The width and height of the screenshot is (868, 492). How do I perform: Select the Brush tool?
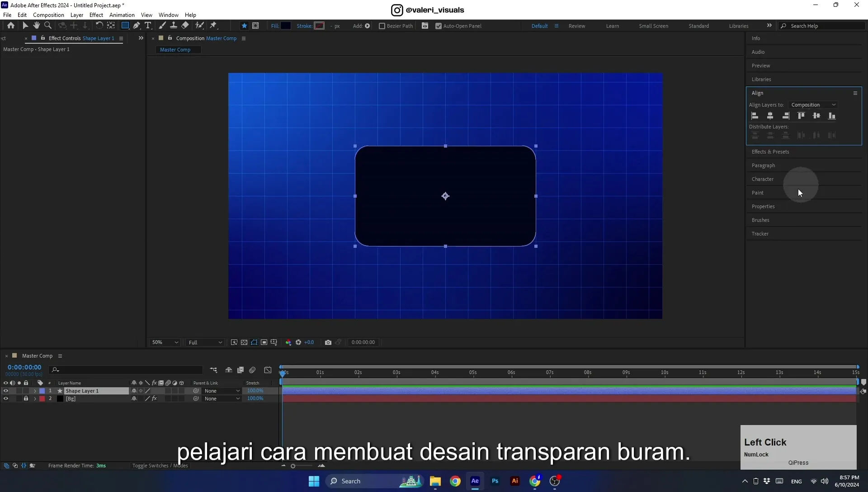pos(162,26)
